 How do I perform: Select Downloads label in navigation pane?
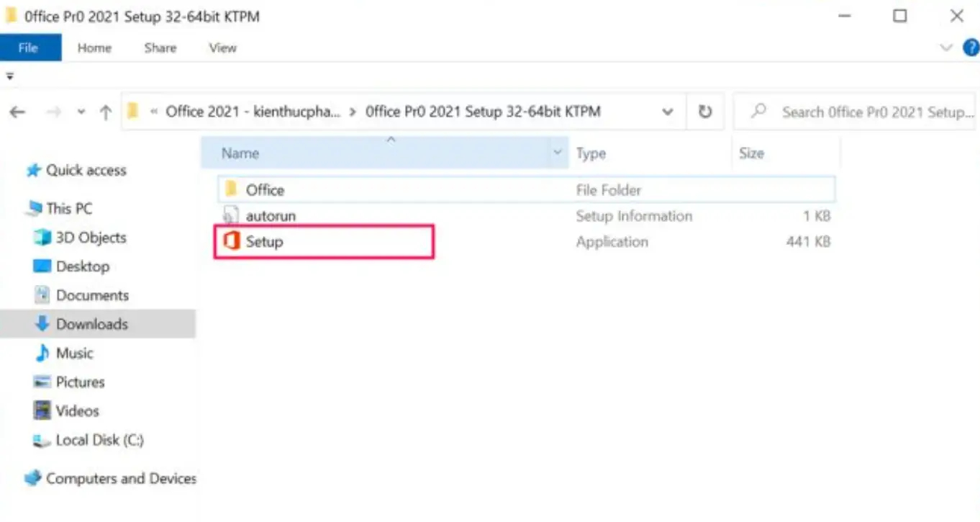coord(92,324)
